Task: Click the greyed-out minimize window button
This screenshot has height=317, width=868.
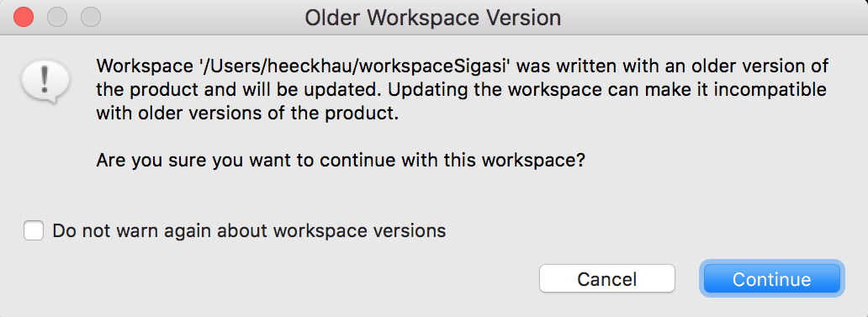Action: pos(57,17)
